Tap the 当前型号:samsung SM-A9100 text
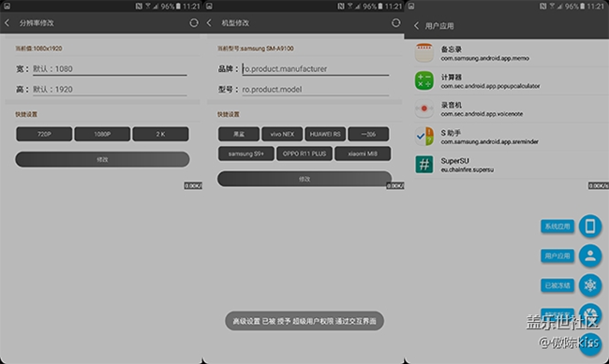 (x=255, y=49)
